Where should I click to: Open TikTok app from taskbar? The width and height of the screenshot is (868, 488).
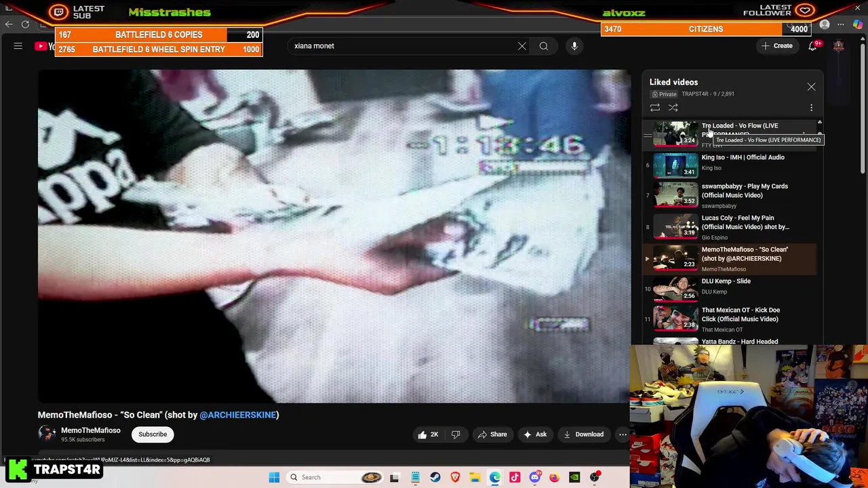(515, 477)
